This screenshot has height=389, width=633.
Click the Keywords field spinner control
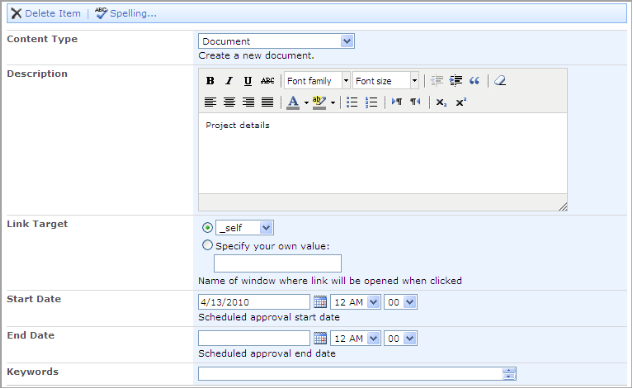point(509,374)
